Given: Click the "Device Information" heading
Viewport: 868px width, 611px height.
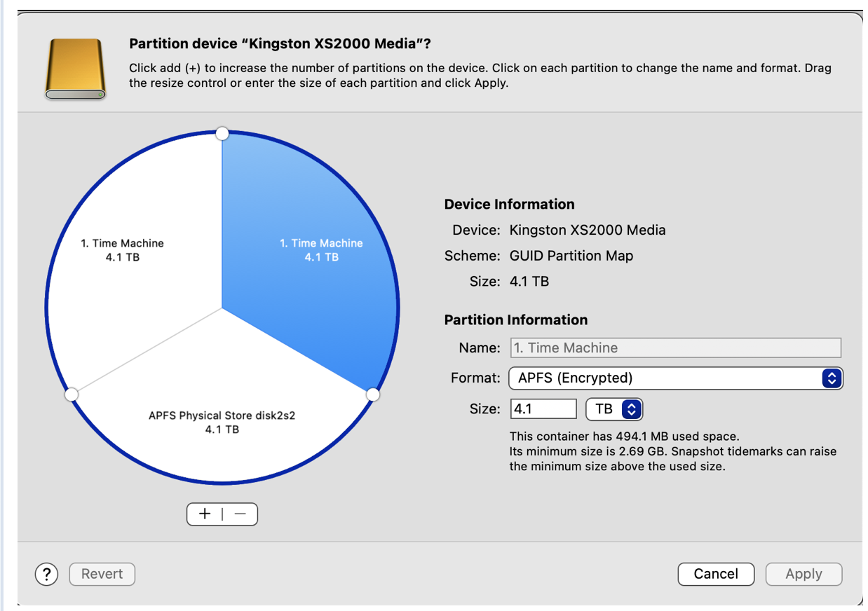Looking at the screenshot, I should tap(510, 205).
